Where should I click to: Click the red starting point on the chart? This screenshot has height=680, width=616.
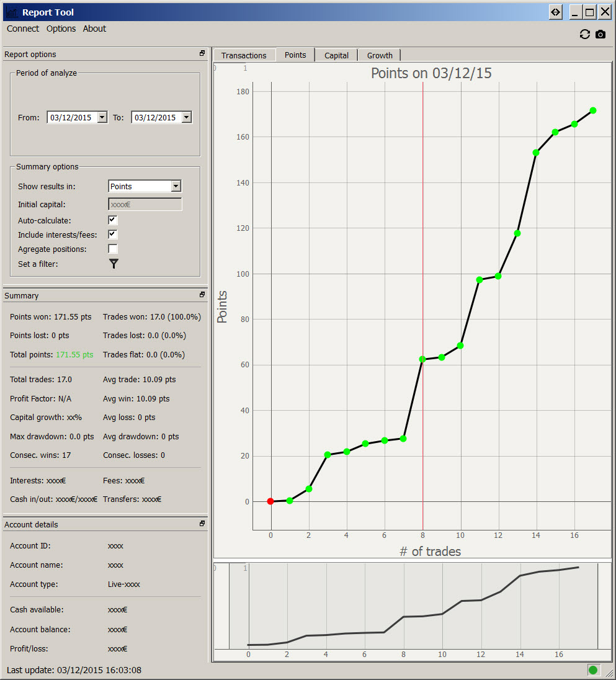[x=270, y=501]
